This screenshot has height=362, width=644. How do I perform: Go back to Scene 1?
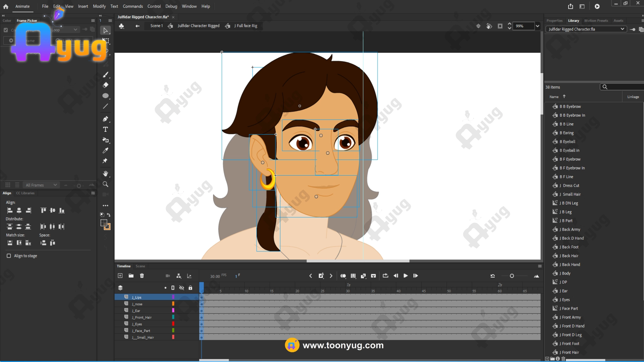[156, 26]
